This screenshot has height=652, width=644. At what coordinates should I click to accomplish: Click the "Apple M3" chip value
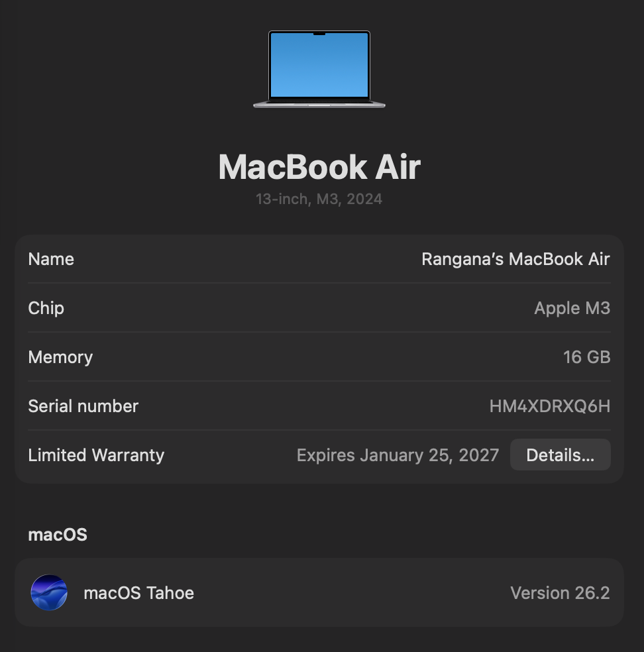572,308
